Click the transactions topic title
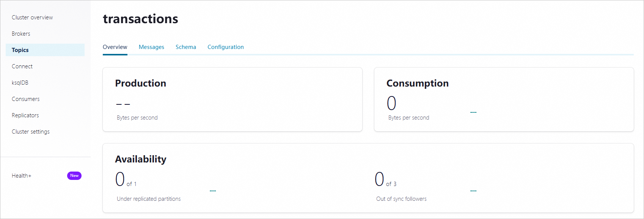This screenshot has height=219, width=644. click(x=140, y=19)
